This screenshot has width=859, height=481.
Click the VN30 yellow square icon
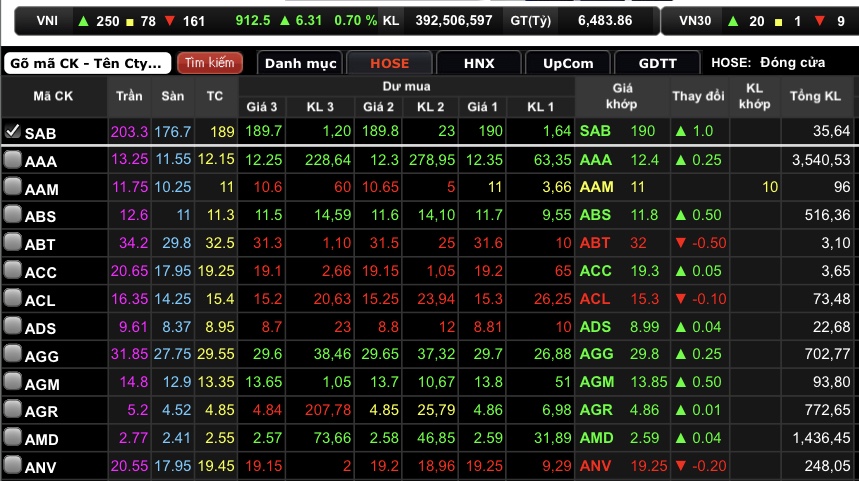point(778,22)
